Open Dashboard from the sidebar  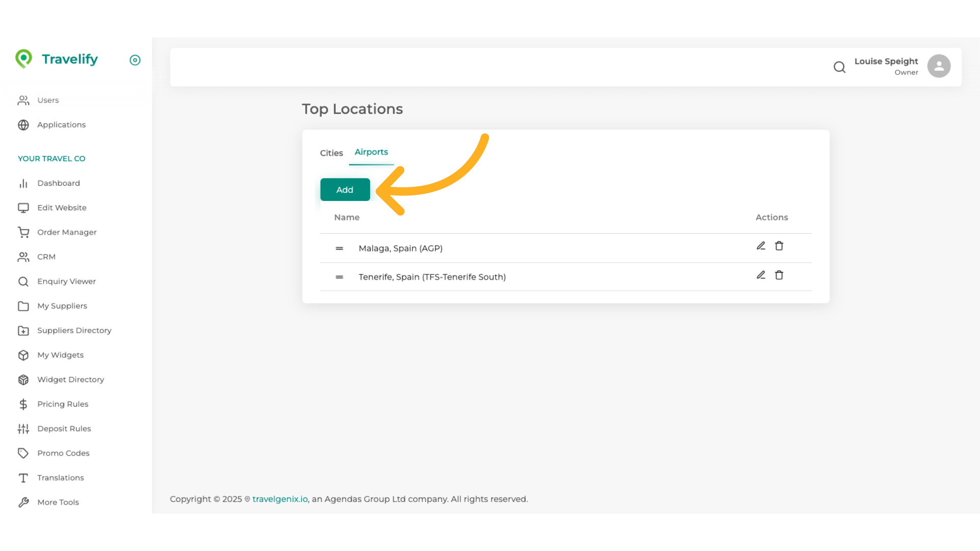click(58, 183)
